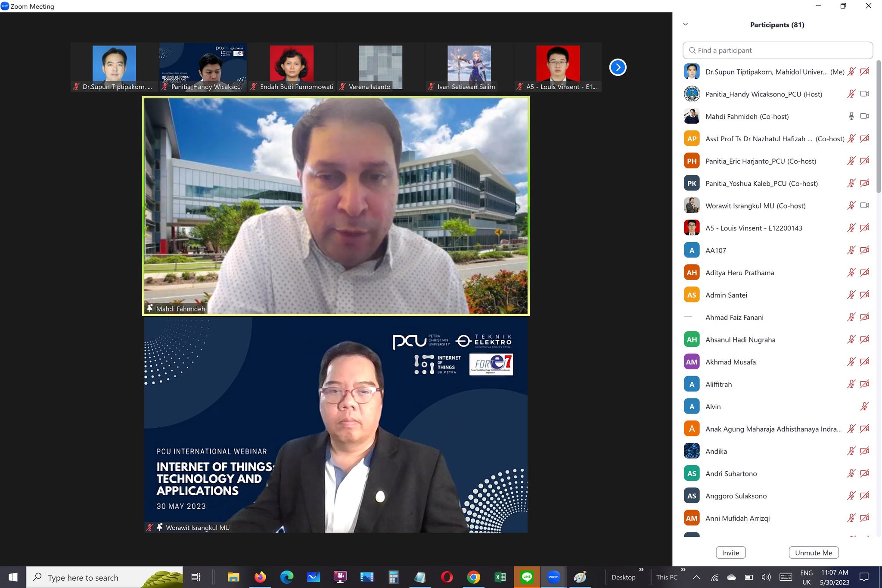Click Mahdi Fahmideh's camera icon in participants list
The height and width of the screenshot is (588, 882).
coord(864,116)
